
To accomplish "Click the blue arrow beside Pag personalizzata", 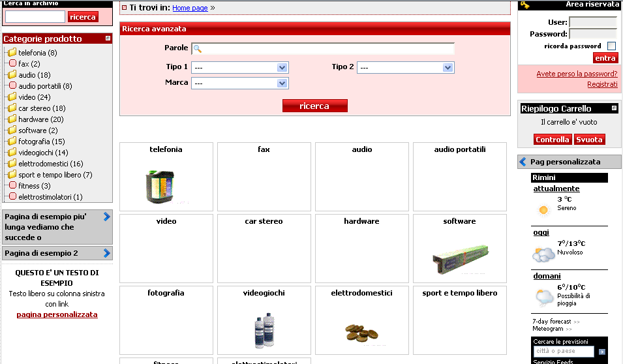I will point(523,162).
